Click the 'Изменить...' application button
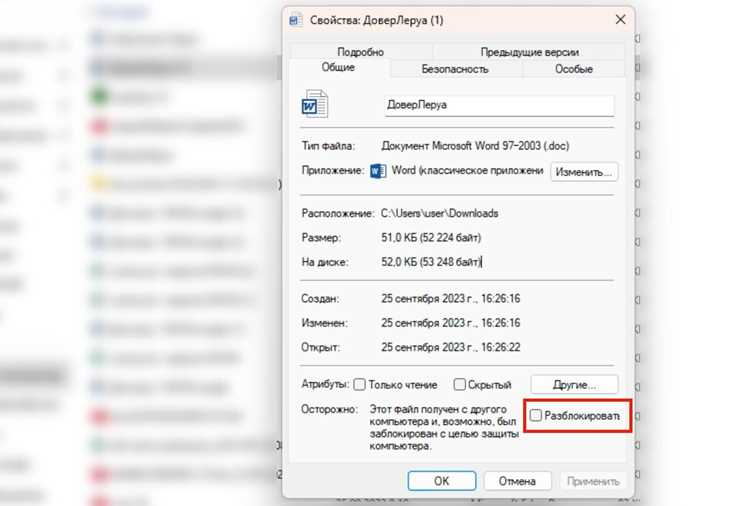 pyautogui.click(x=584, y=172)
